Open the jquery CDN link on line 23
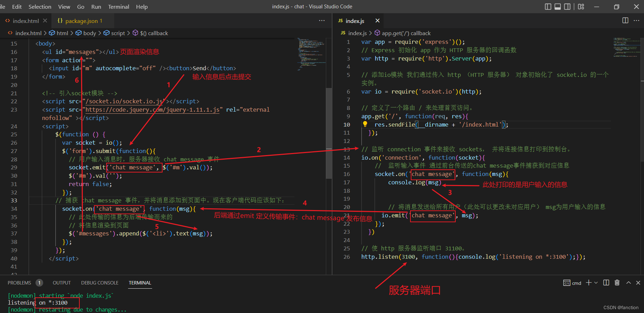Screen dimensions: 644x313 pyautogui.click(x=152, y=110)
